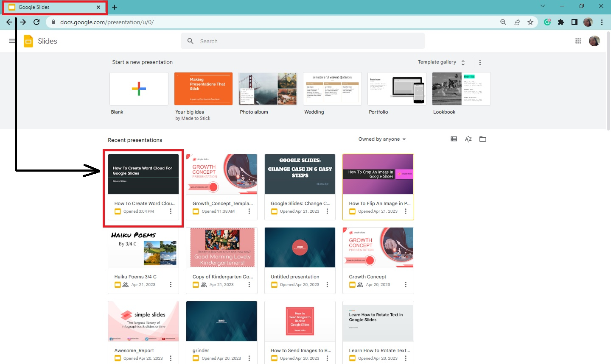Click the 'Learn How to Rotate Text...' title

click(x=379, y=350)
